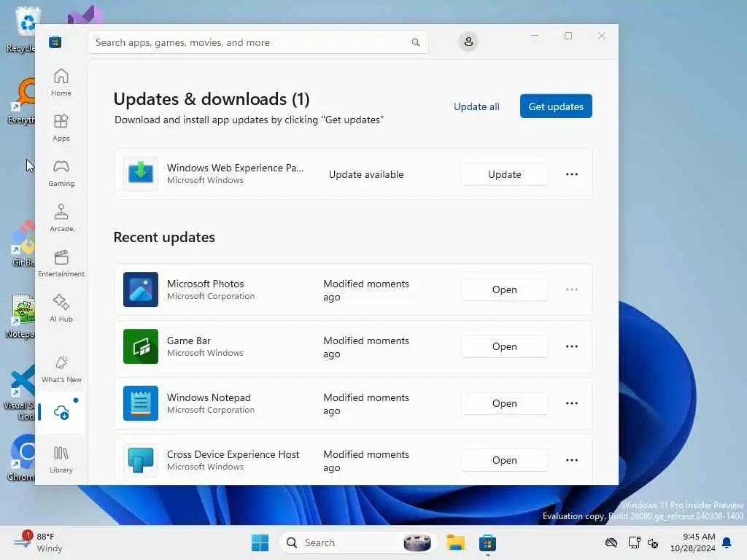Click the Windows Notepad title text
The image size is (747, 560).
point(209,397)
